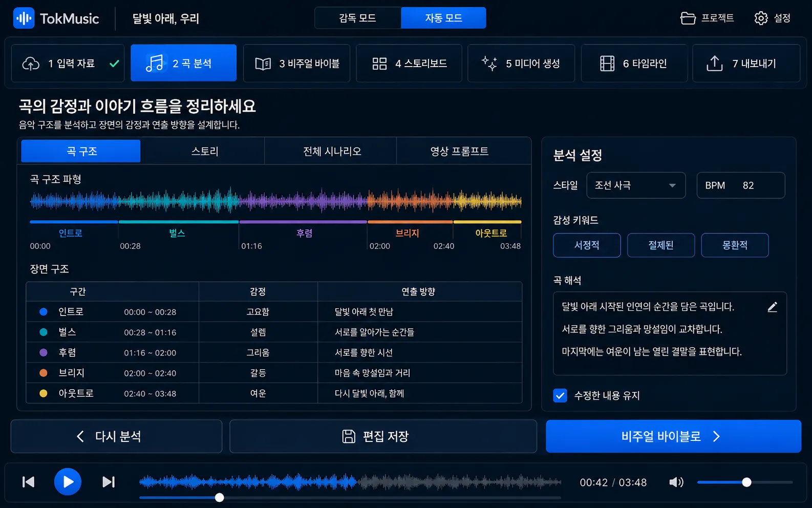This screenshot has height=508, width=812.
Task: Switch to 감독 모드
Action: (x=358, y=18)
